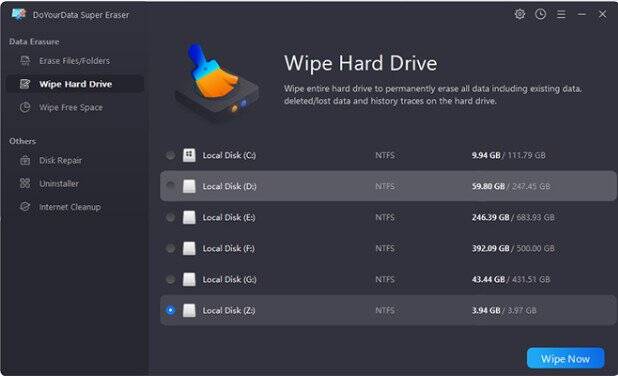The image size is (618, 376).
Task: Go to Disk Repair in sidebar
Action: pyautogui.click(x=60, y=160)
